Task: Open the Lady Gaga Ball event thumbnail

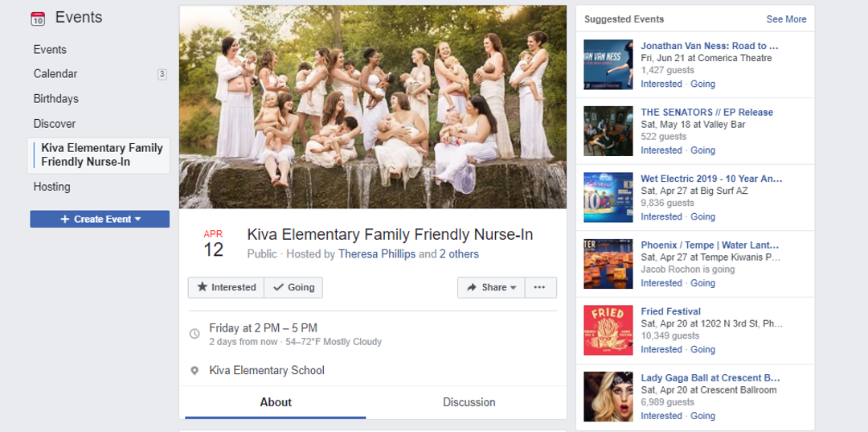Action: (x=608, y=397)
